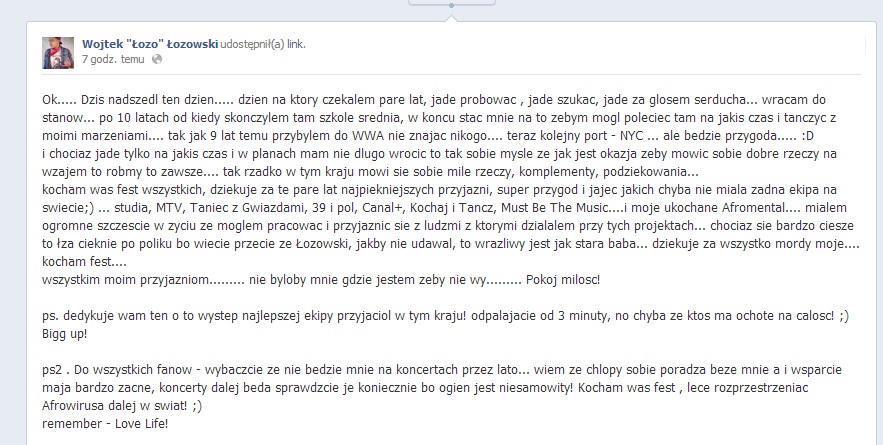This screenshot has width=883, height=445.
Task: Click the "remember - Love Life!" closing line
Action: (x=105, y=424)
